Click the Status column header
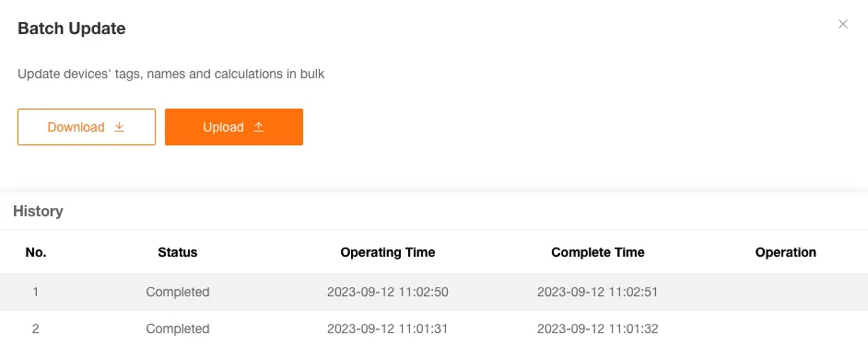 coord(178,252)
